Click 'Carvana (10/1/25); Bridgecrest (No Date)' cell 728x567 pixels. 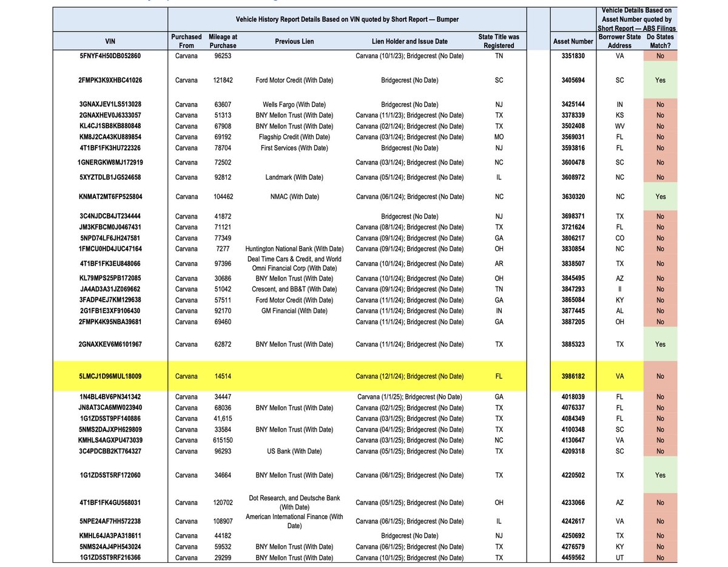coord(409,557)
